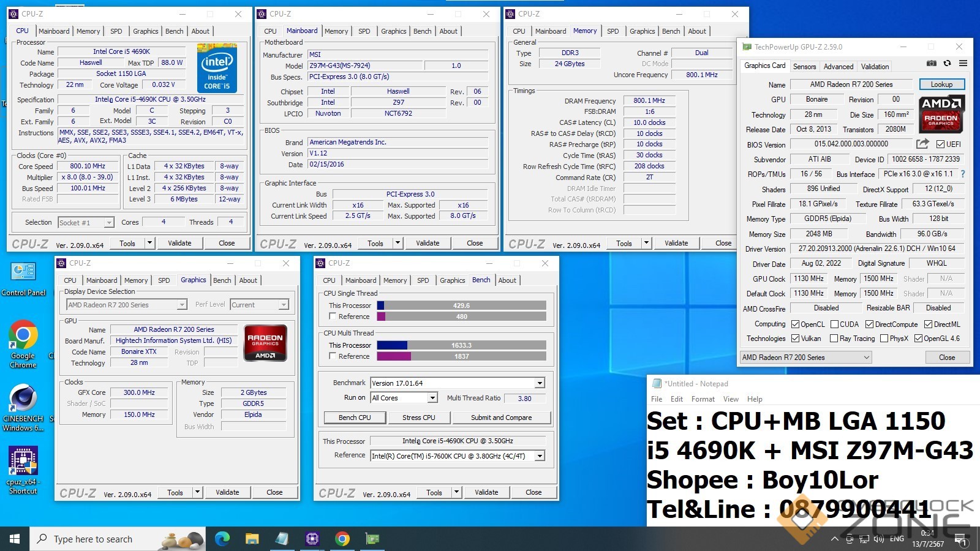Open the Format menu in Notepad

coord(703,399)
